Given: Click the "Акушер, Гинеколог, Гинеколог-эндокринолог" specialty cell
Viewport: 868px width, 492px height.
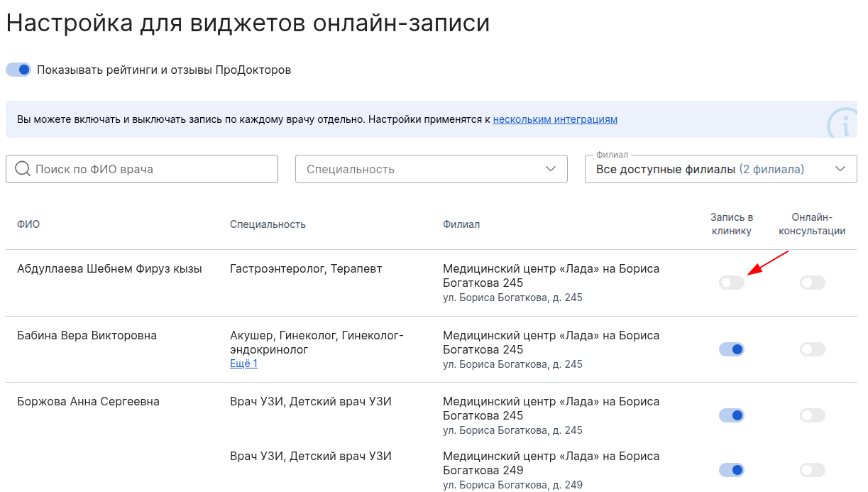Looking at the screenshot, I should click(x=317, y=342).
